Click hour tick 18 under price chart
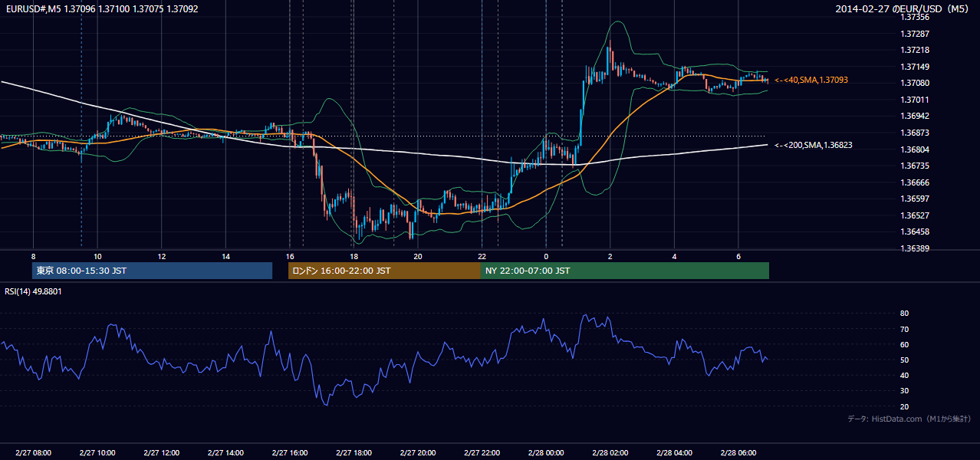 click(x=354, y=256)
